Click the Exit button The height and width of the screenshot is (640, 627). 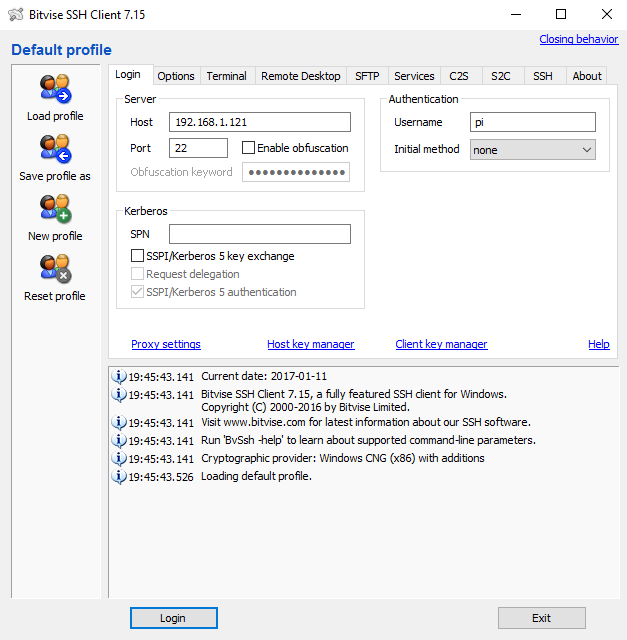pyautogui.click(x=542, y=618)
